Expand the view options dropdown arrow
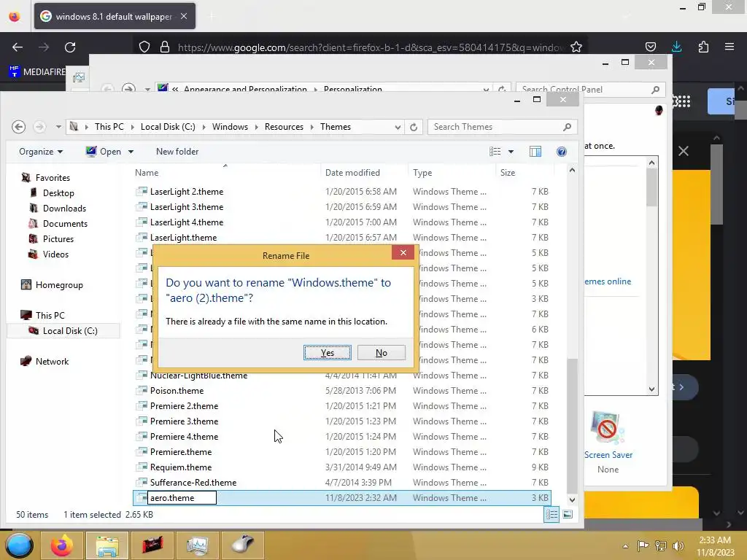This screenshot has width=747, height=560. tap(511, 152)
